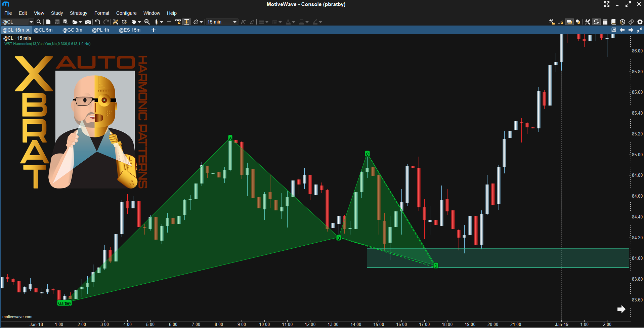Click the Save As floppy icon

(66, 22)
